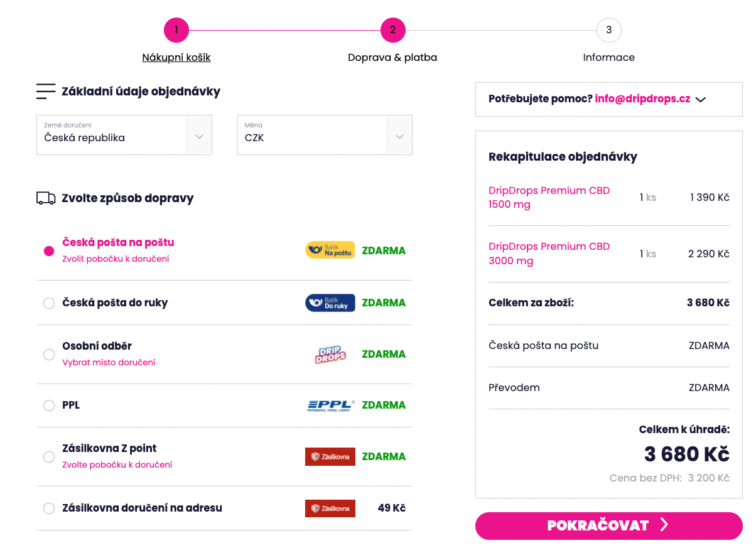Pick Zásilkovna doručení na adresu option

click(49, 508)
